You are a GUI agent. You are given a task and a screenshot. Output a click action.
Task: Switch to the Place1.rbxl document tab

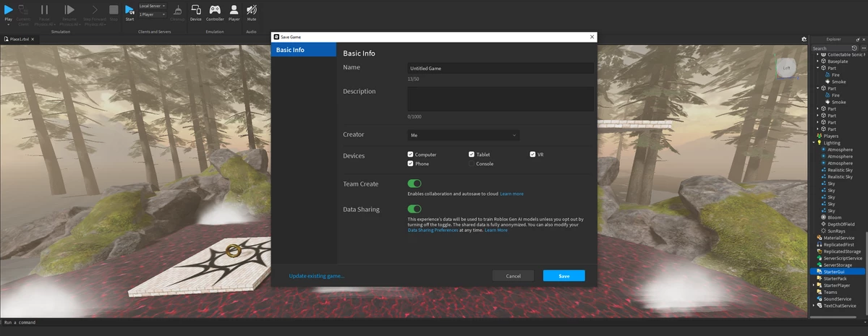click(18, 39)
